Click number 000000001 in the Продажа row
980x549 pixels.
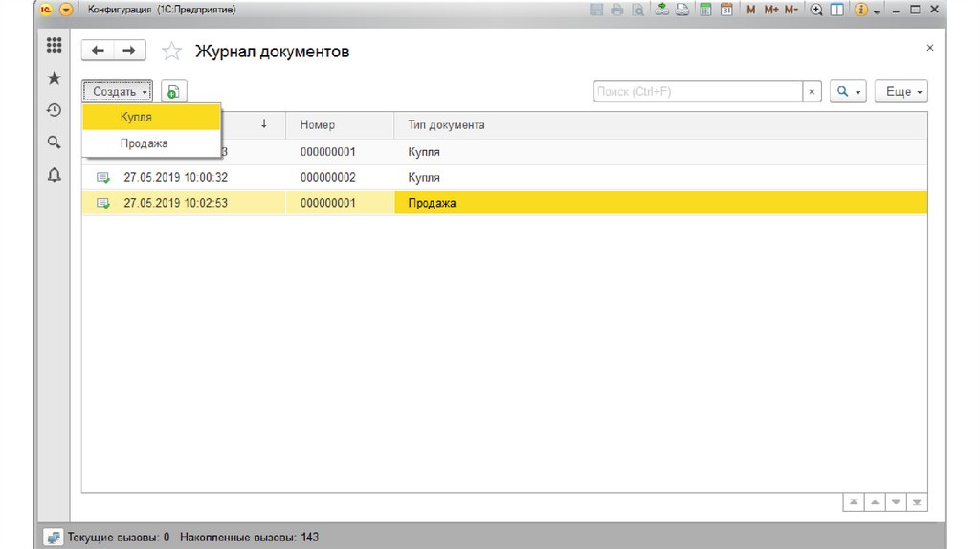click(x=327, y=203)
